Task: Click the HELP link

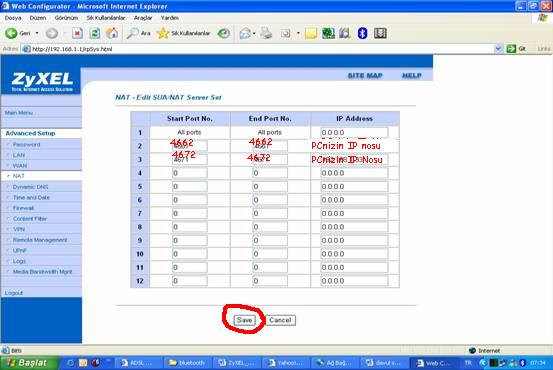Action: tap(412, 75)
